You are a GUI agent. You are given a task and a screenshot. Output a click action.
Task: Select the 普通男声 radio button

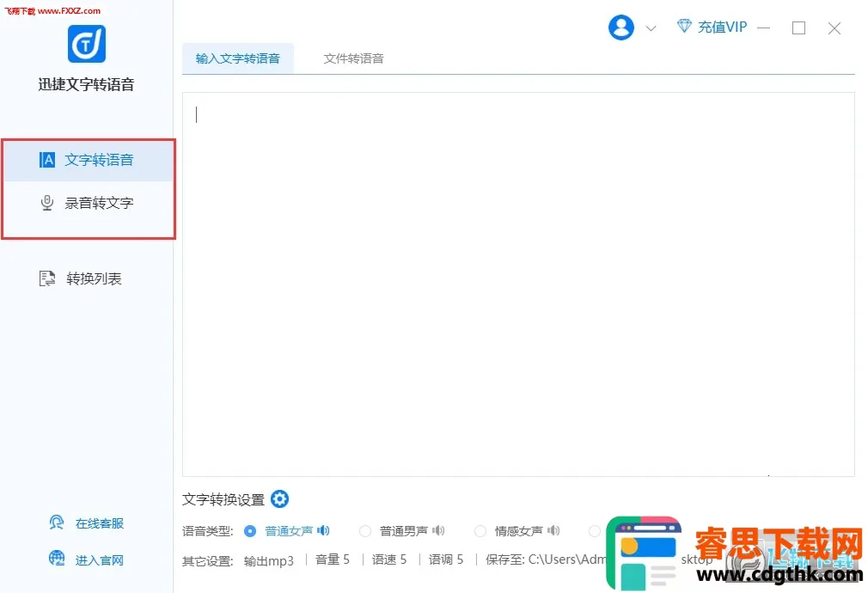tap(365, 531)
